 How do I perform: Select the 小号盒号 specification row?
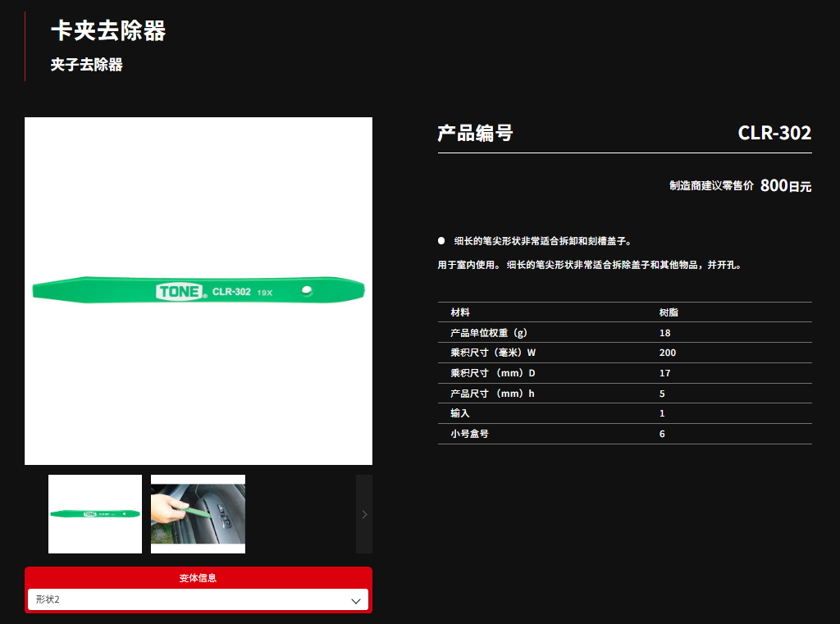point(624,434)
